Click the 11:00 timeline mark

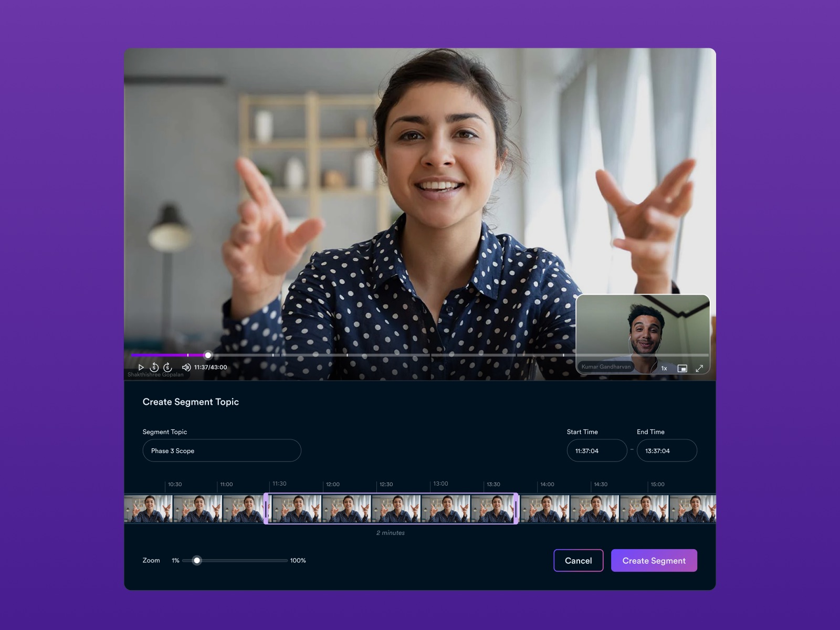[226, 485]
